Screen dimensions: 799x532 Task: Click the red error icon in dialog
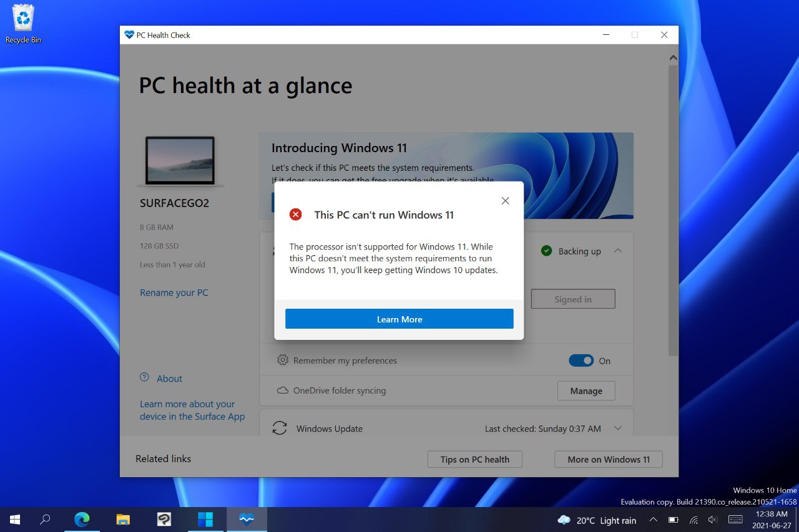(296, 215)
